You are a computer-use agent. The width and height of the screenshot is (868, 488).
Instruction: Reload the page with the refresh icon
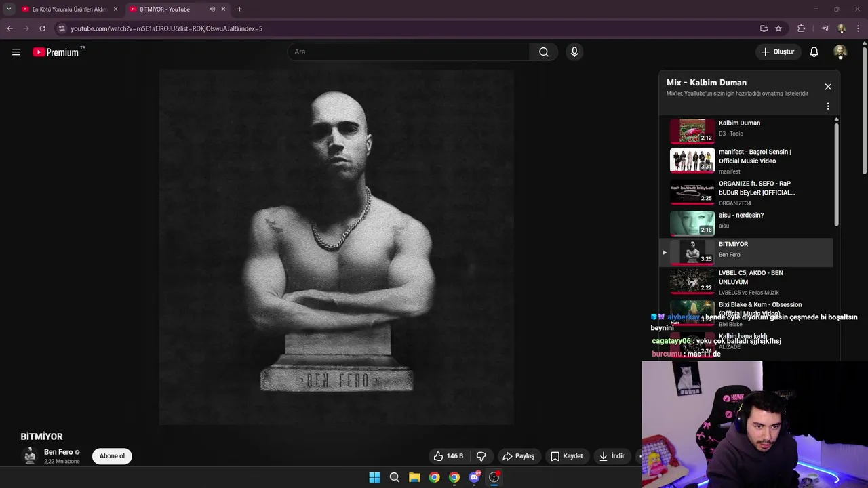[x=42, y=28]
